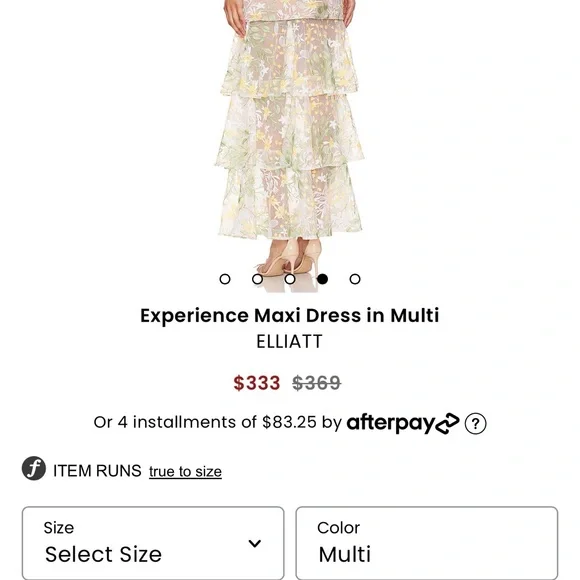Click the Afterpay help question mark icon
The height and width of the screenshot is (580, 580).
click(x=475, y=423)
